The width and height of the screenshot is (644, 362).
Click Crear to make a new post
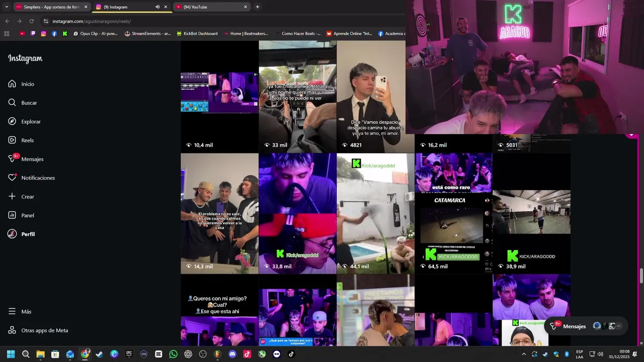click(21, 197)
